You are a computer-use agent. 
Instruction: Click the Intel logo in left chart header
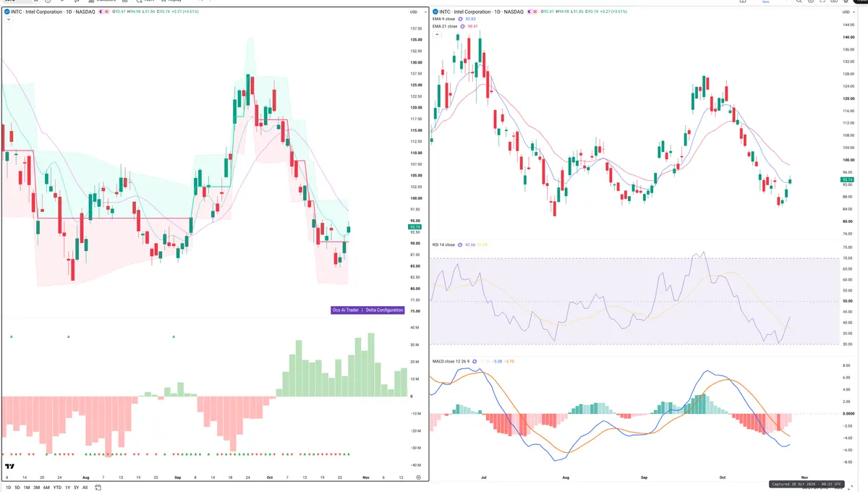click(7, 12)
